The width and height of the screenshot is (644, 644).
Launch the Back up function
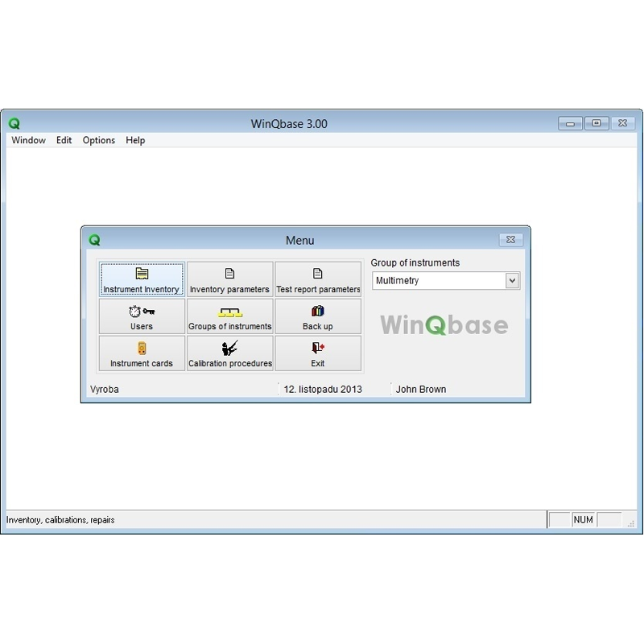(x=318, y=316)
